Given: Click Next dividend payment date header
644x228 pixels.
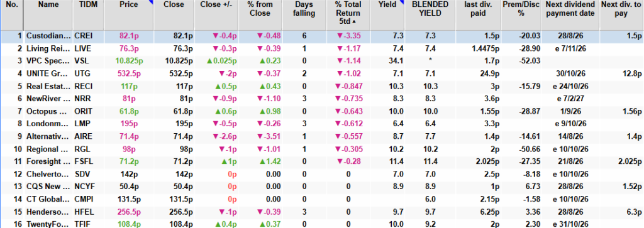Looking at the screenshot, I should point(570,9).
